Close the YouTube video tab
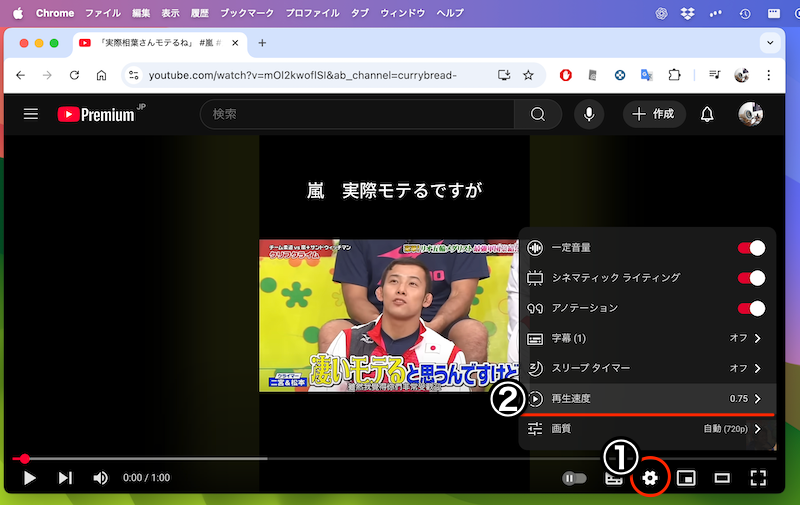The width and height of the screenshot is (800, 505). pos(235,43)
